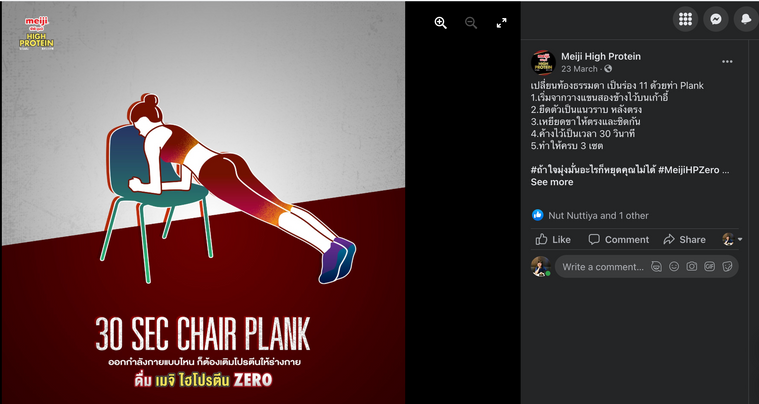Zoom out of the photo
This screenshot has width=759, height=404.
click(x=471, y=23)
